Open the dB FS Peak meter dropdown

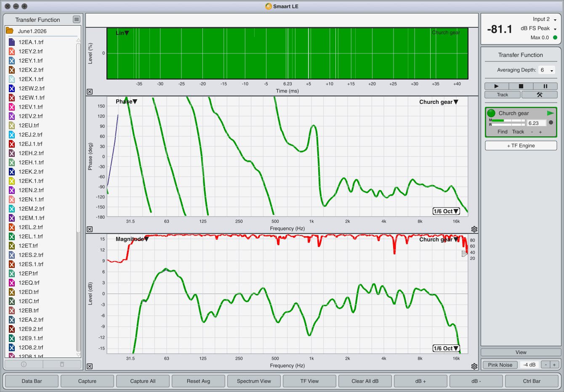pyautogui.click(x=539, y=29)
